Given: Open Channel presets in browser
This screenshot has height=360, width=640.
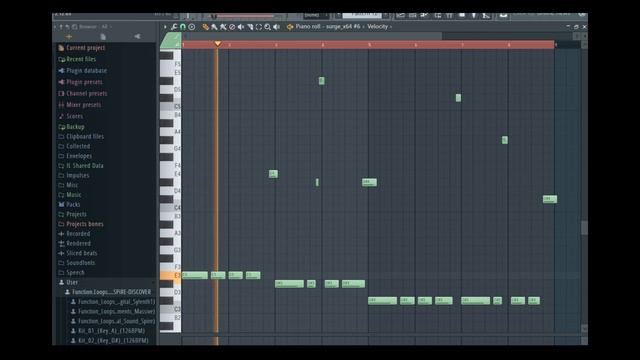Looking at the screenshot, I should 87,93.
